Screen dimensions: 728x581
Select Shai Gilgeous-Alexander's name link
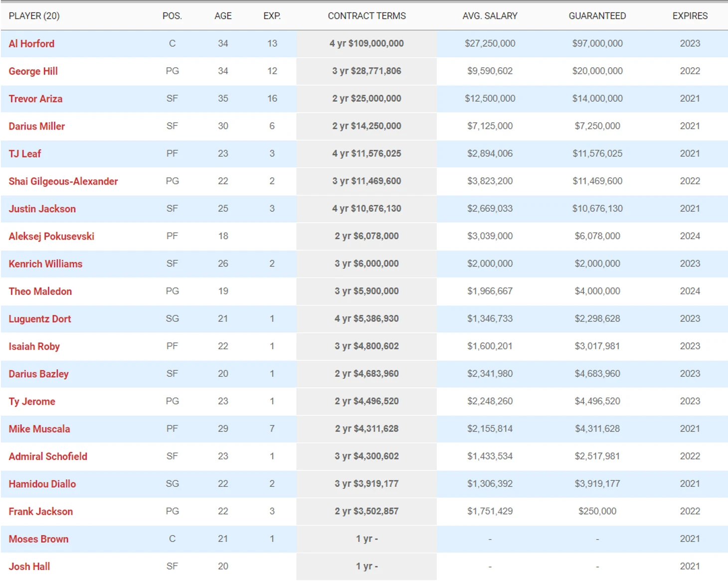[x=63, y=181]
